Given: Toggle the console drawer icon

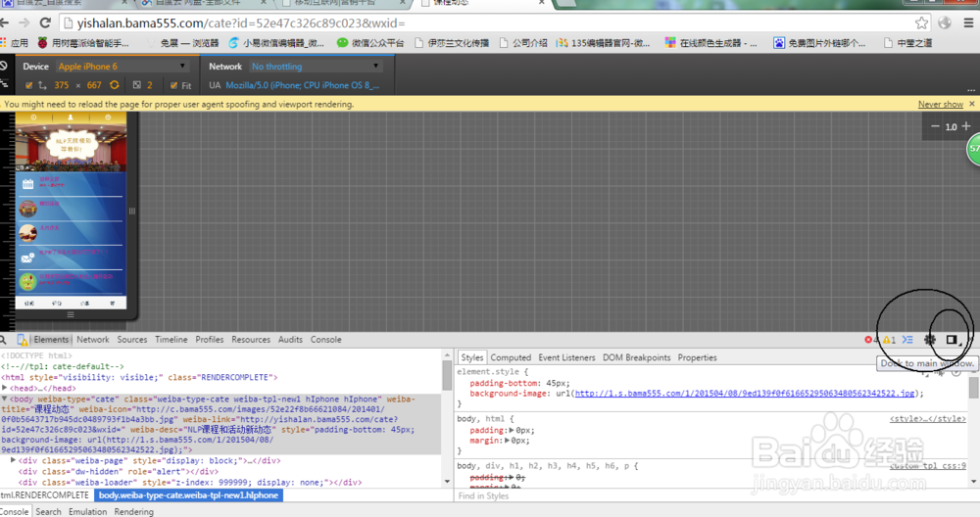Looking at the screenshot, I should tap(907, 340).
